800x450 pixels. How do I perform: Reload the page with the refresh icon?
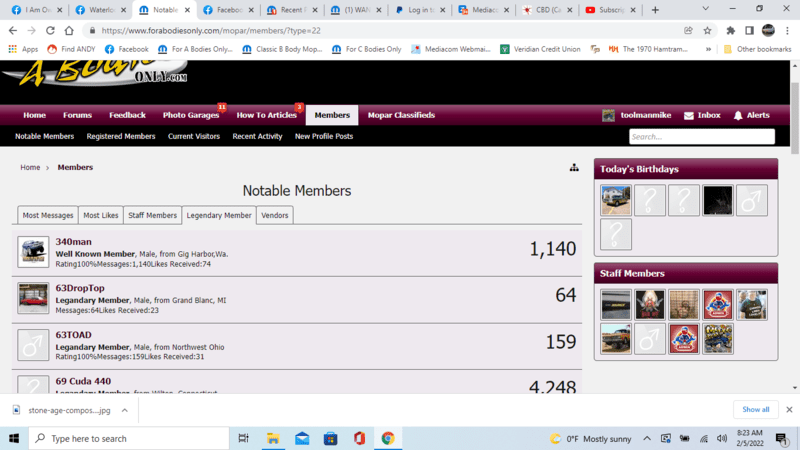(69, 30)
